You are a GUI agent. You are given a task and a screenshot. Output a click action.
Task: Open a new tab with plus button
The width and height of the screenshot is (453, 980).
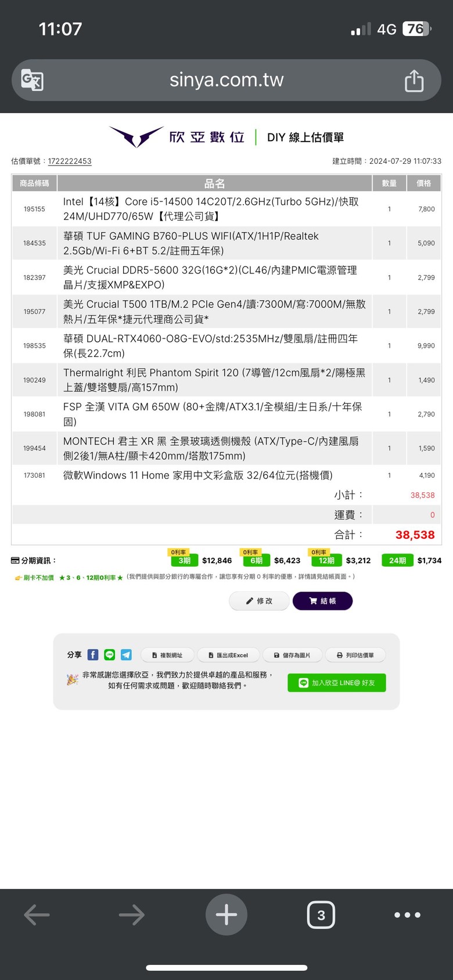[x=227, y=915]
